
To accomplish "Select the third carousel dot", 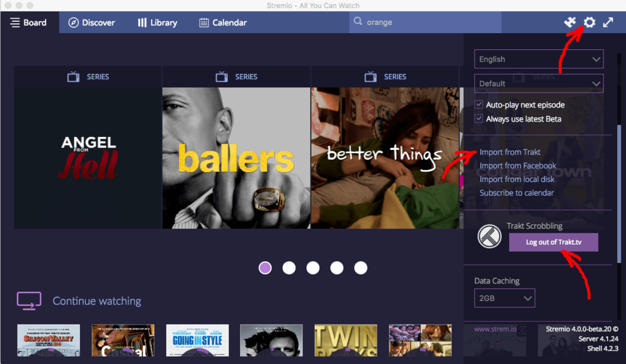I will point(313,268).
